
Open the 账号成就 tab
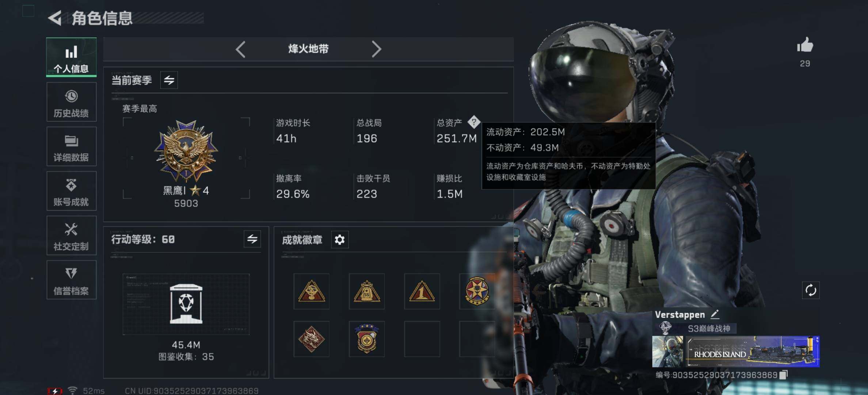[72, 191]
